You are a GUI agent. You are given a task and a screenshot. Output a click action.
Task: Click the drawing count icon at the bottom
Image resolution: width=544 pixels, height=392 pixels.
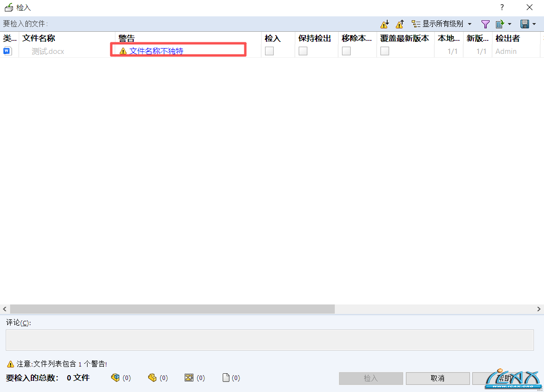pyautogui.click(x=189, y=378)
